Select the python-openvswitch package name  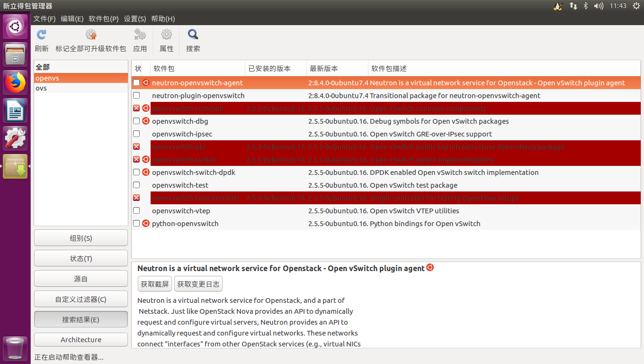point(185,223)
